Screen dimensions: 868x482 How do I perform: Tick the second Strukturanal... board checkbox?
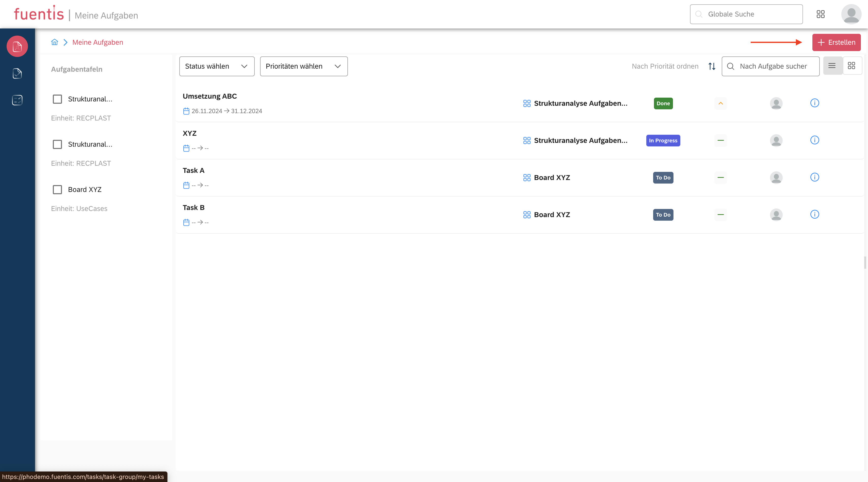(57, 144)
